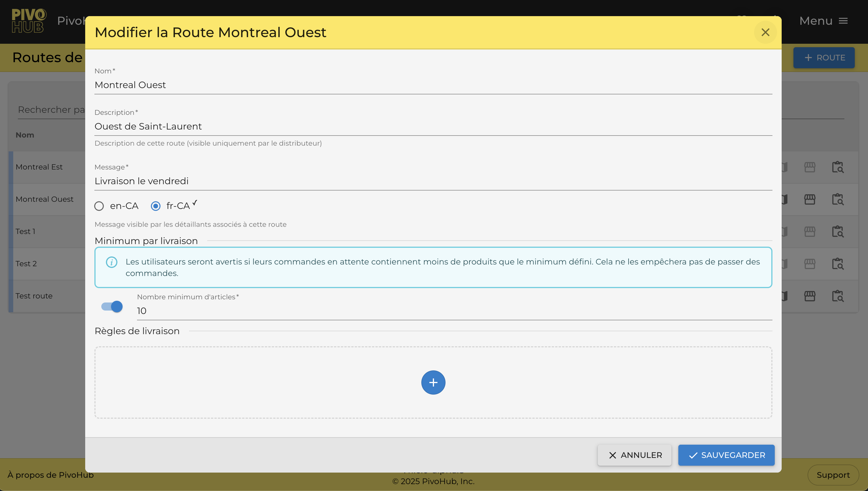
Task: Click the PivoHub logo
Action: [x=29, y=21]
